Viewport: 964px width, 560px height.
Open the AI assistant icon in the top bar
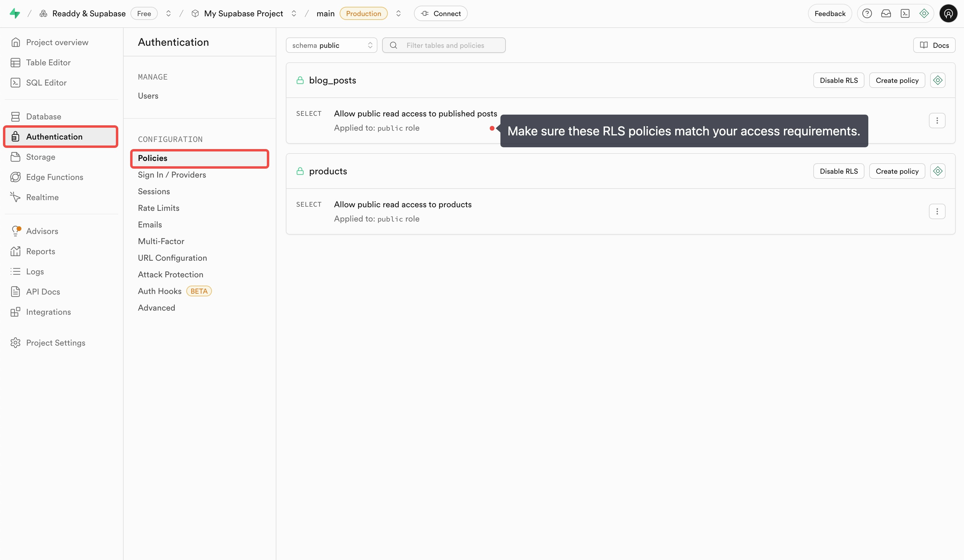(x=924, y=13)
